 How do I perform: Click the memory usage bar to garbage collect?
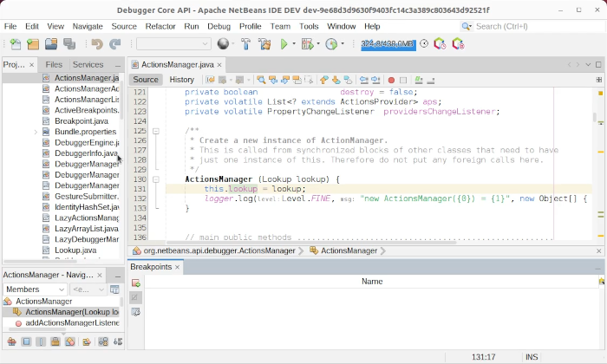click(x=389, y=43)
